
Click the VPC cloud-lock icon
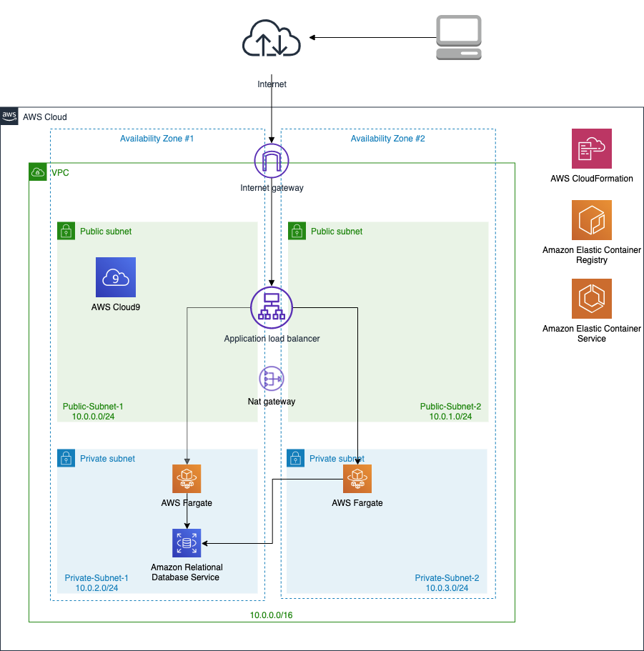38,172
